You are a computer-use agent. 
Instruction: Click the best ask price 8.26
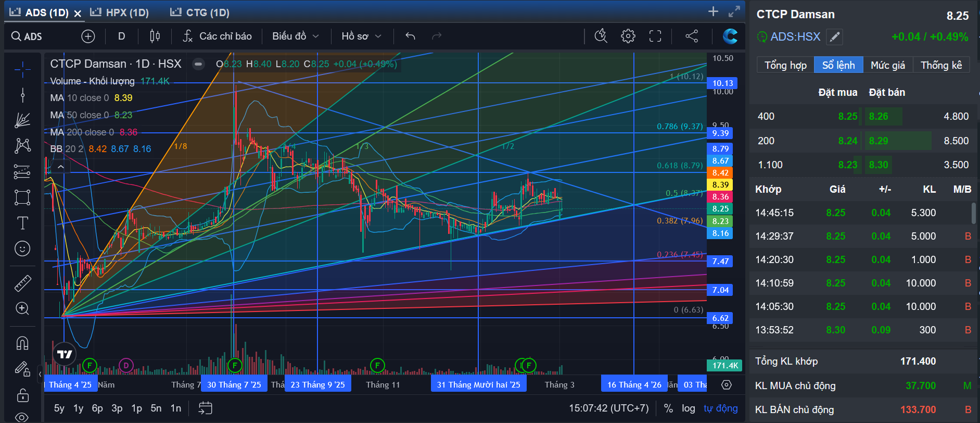pyautogui.click(x=879, y=116)
